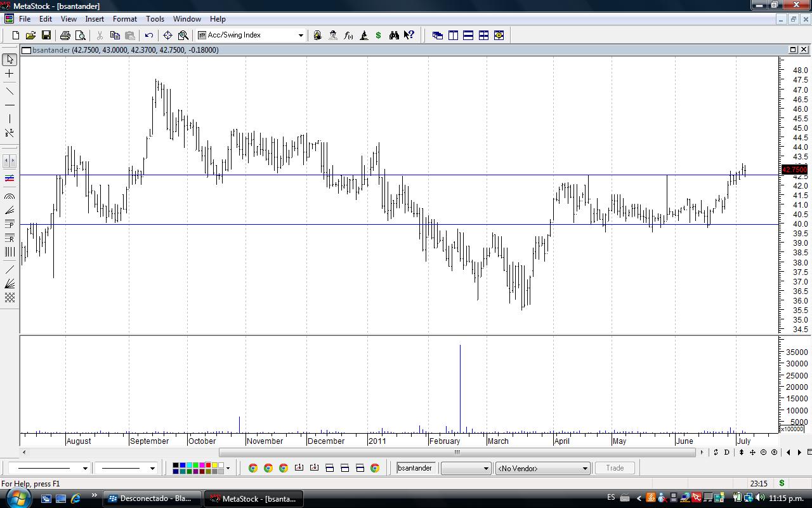Click the Trade button
Screen dimensions: 812x508
(x=614, y=468)
